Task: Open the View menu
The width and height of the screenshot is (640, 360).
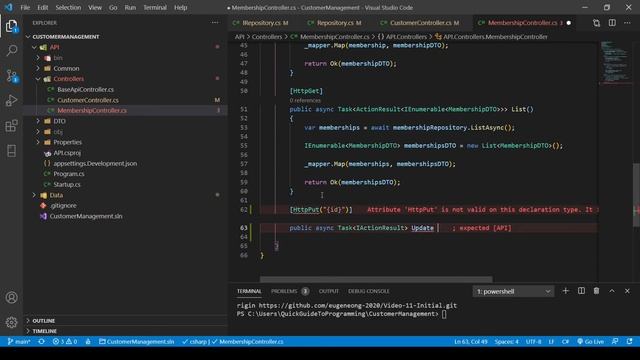Action: point(95,7)
